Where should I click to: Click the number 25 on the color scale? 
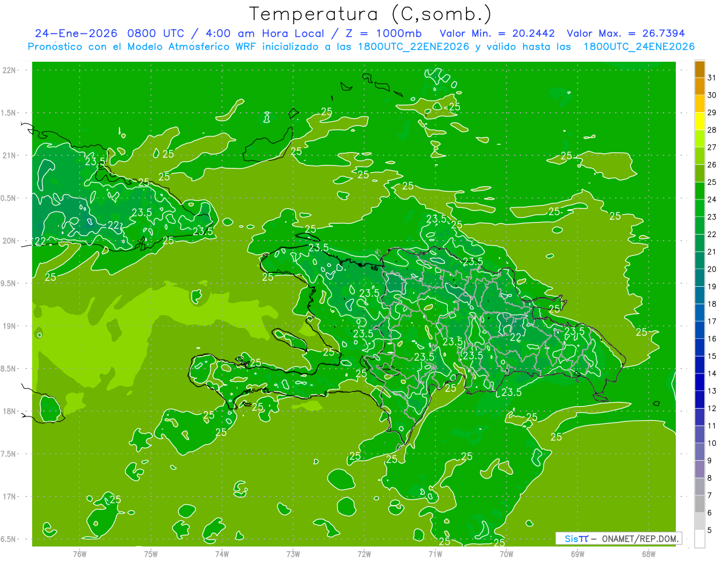point(712,182)
